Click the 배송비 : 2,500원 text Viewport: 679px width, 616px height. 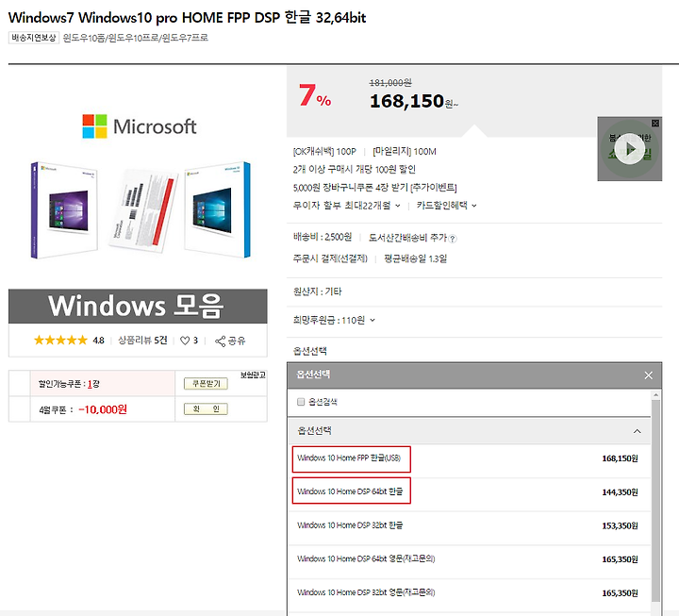tap(323, 237)
